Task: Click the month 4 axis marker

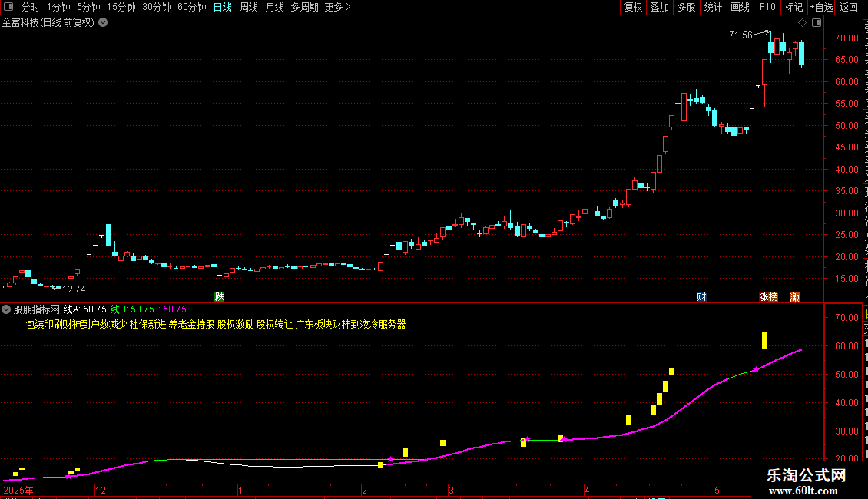Action: [x=588, y=490]
